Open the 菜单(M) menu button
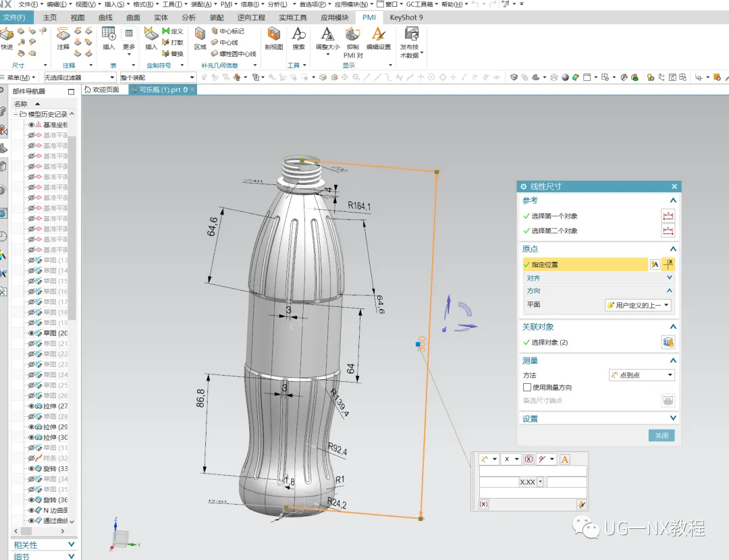729x560 pixels. click(x=19, y=77)
